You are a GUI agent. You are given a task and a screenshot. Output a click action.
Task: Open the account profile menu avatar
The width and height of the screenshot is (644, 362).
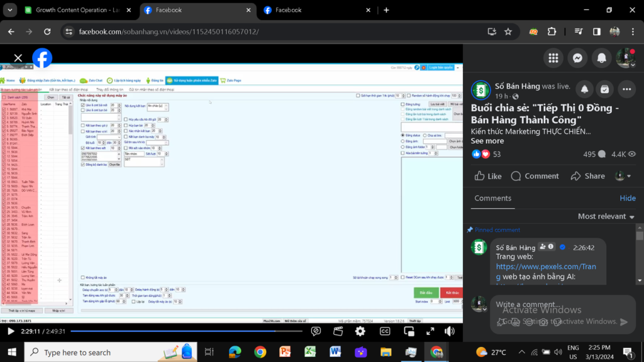626,58
